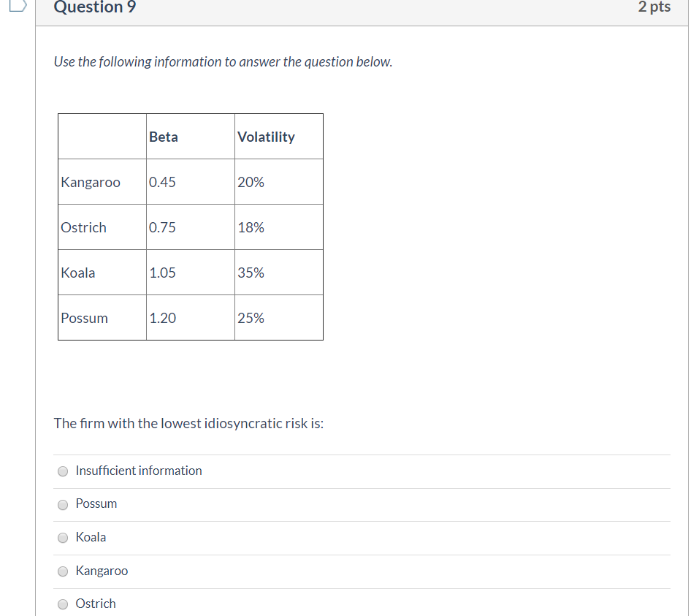Click the italic instruction text above the table
The image size is (699, 616).
coord(223,61)
